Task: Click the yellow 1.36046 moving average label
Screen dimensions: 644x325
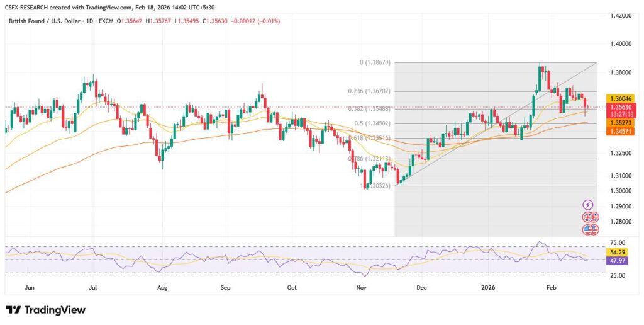Action: tap(619, 99)
